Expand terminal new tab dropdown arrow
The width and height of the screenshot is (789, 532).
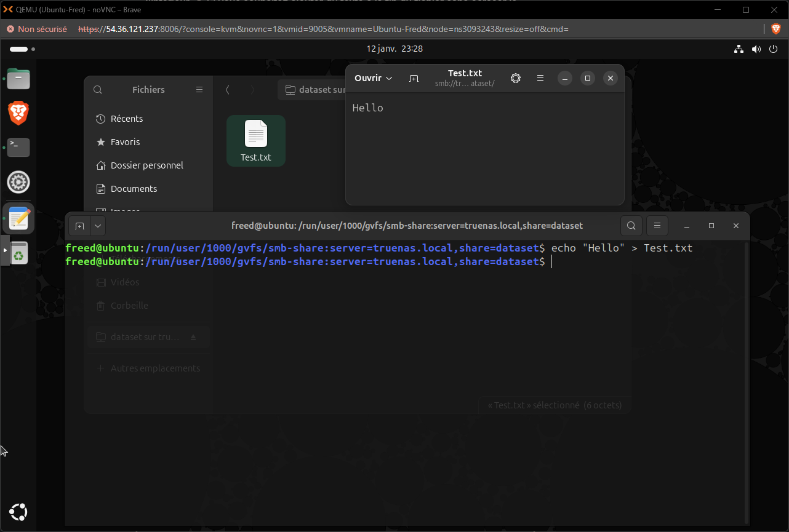click(98, 226)
